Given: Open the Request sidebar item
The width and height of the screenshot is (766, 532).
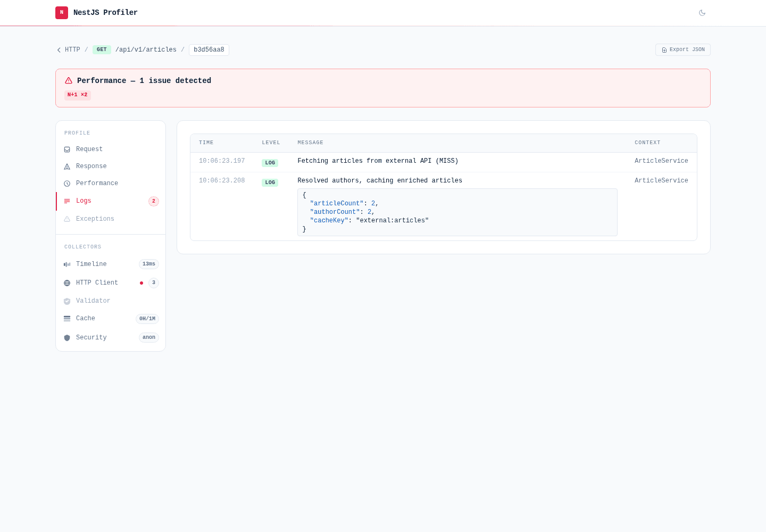Looking at the screenshot, I should point(111,149).
